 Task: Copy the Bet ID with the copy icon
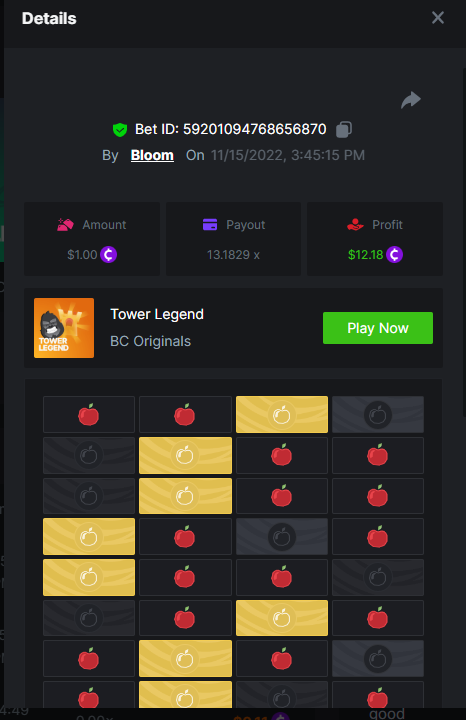(344, 129)
